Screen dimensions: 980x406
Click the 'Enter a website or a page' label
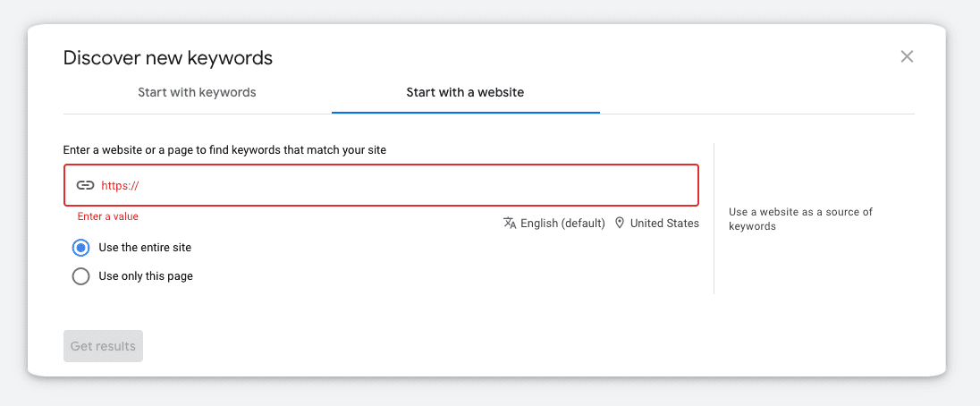pos(225,150)
